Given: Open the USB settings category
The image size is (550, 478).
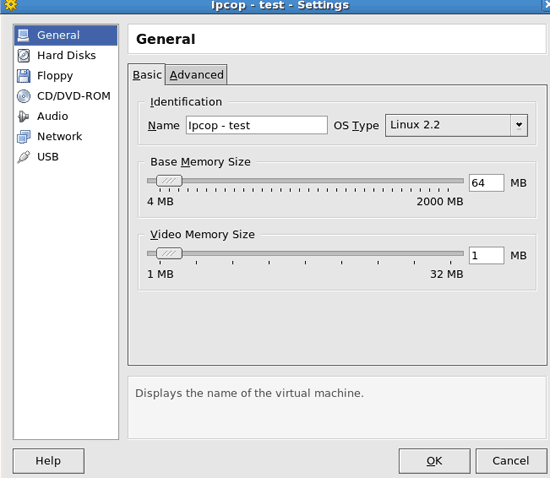Looking at the screenshot, I should [66, 157].
